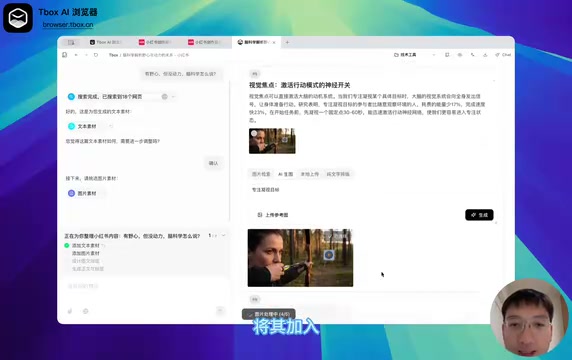
Task: Click the green check on 添加文本素材
Action: [67, 245]
